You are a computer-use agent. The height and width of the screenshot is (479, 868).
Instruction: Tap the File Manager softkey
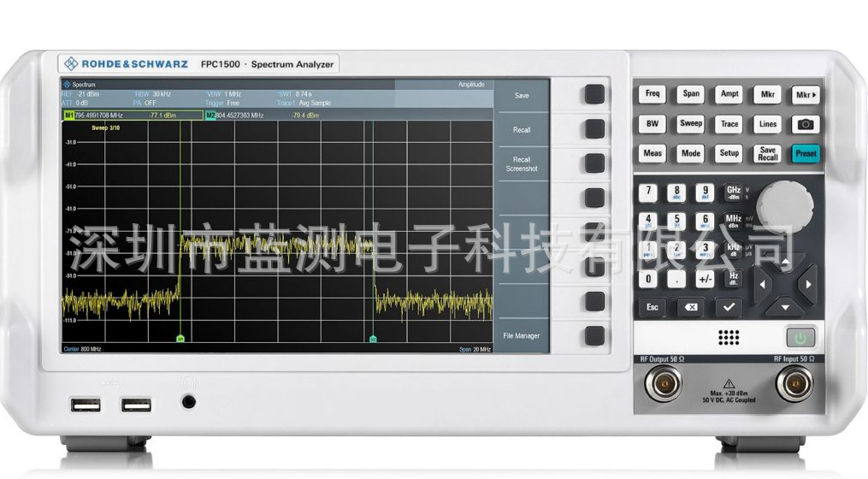point(522,335)
